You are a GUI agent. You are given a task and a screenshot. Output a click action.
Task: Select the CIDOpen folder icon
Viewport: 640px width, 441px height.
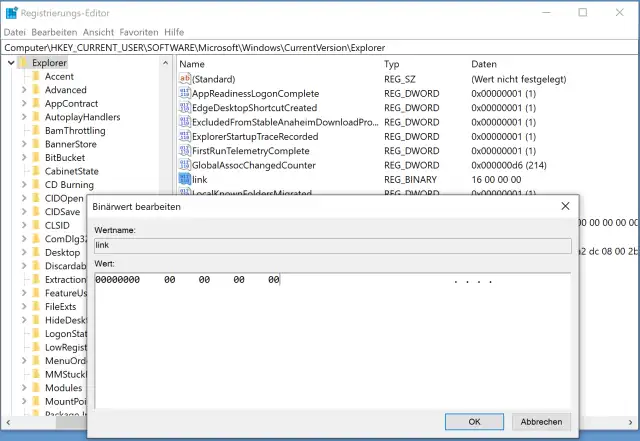click(x=36, y=198)
